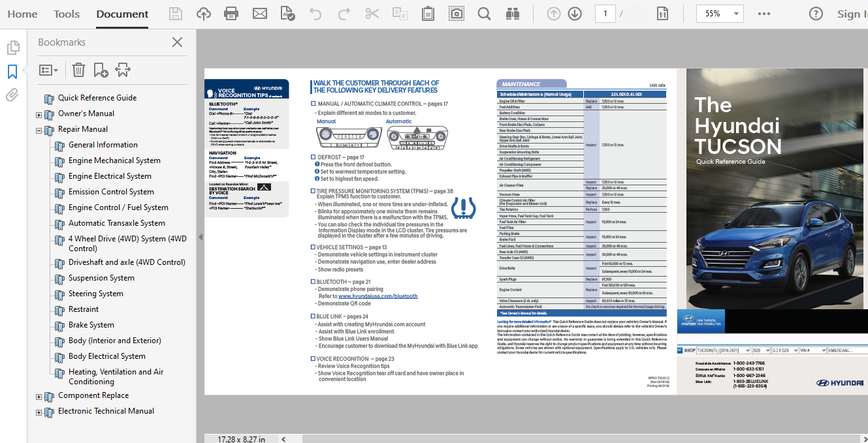This screenshot has height=443, width=868.
Task: Delete selected bookmark with trash icon
Action: (x=78, y=70)
